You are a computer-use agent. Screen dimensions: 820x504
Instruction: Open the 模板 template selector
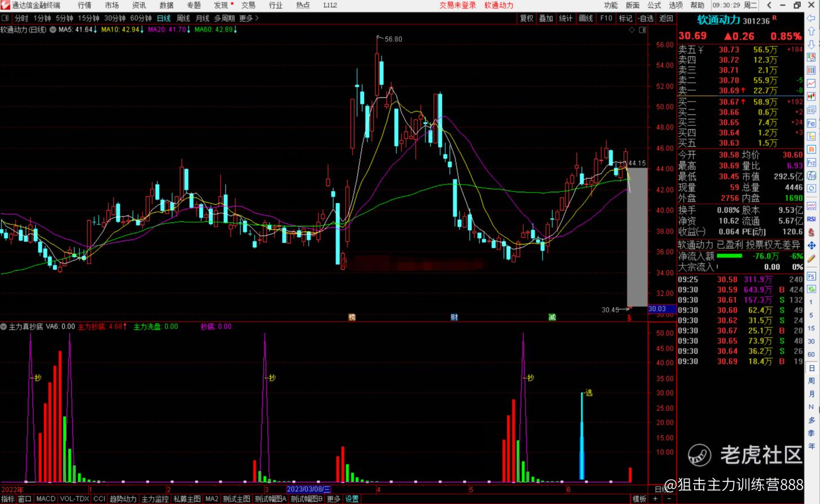coord(639,499)
